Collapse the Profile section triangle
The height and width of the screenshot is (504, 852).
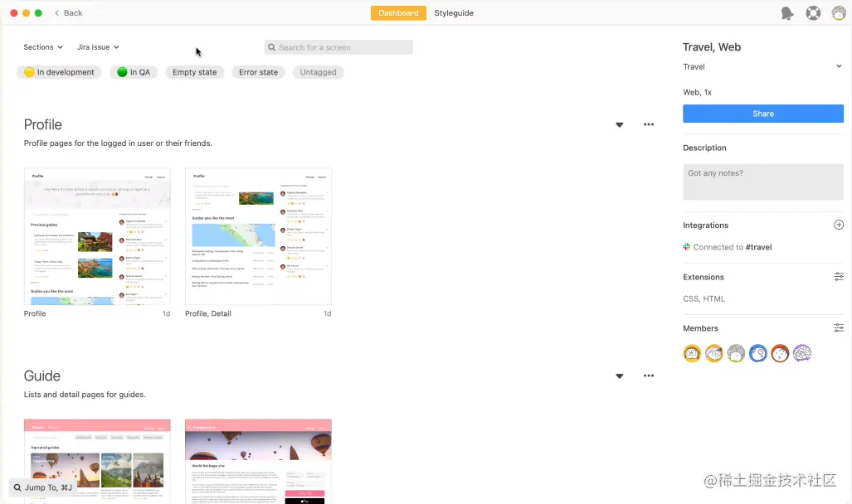click(x=620, y=125)
